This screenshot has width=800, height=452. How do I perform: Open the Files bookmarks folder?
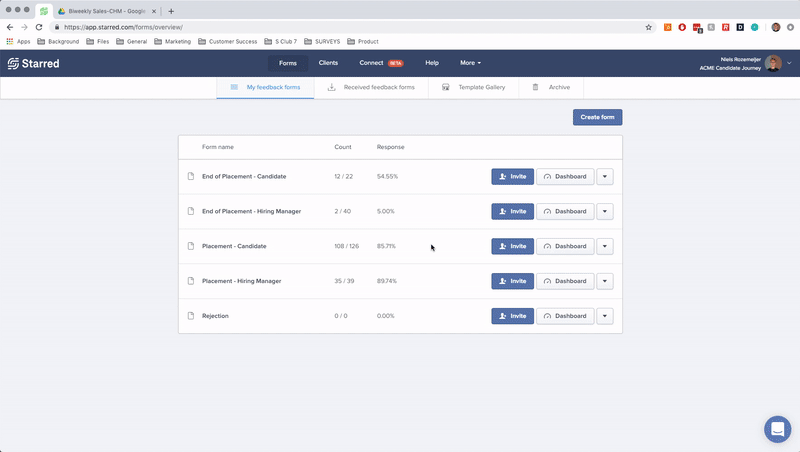pos(97,41)
